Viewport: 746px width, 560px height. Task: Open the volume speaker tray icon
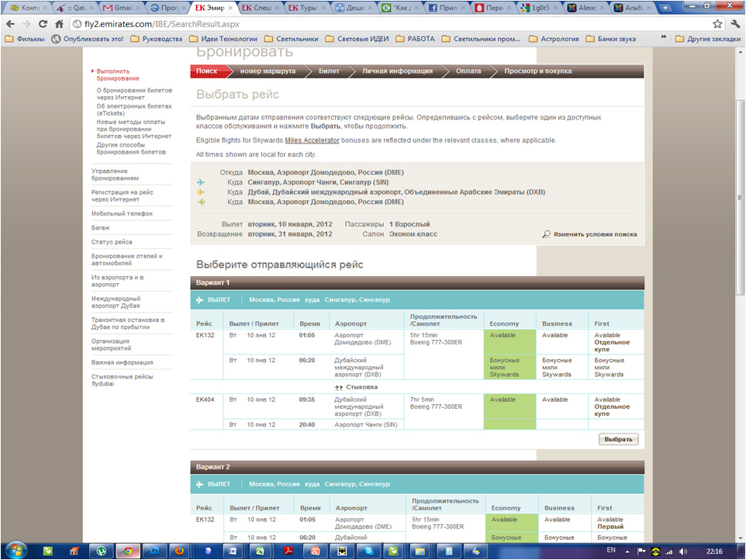[684, 552]
